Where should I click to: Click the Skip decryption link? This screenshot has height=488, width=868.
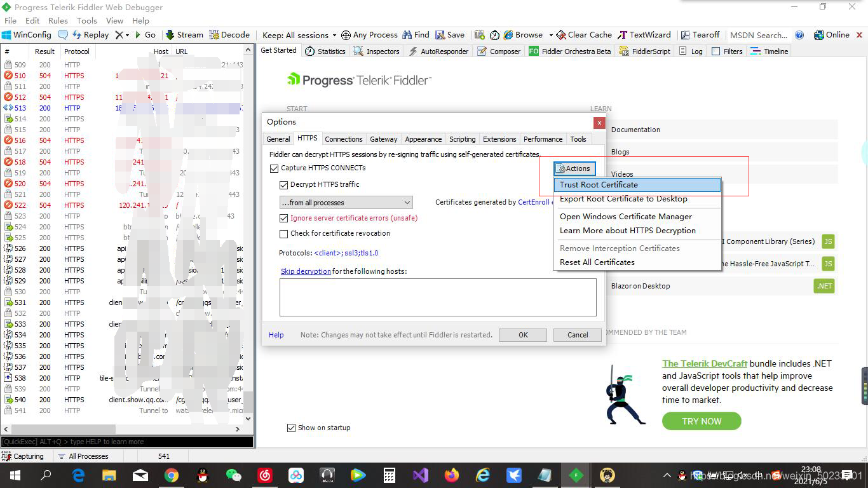click(306, 271)
